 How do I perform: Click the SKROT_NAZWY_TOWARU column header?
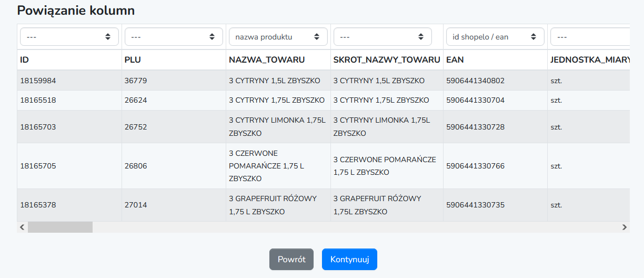click(387, 60)
